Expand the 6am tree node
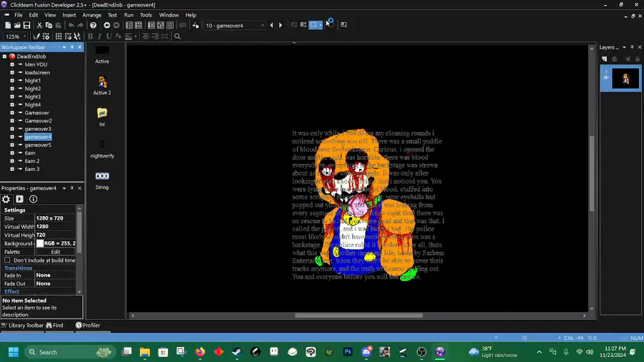 pyautogui.click(x=12, y=153)
